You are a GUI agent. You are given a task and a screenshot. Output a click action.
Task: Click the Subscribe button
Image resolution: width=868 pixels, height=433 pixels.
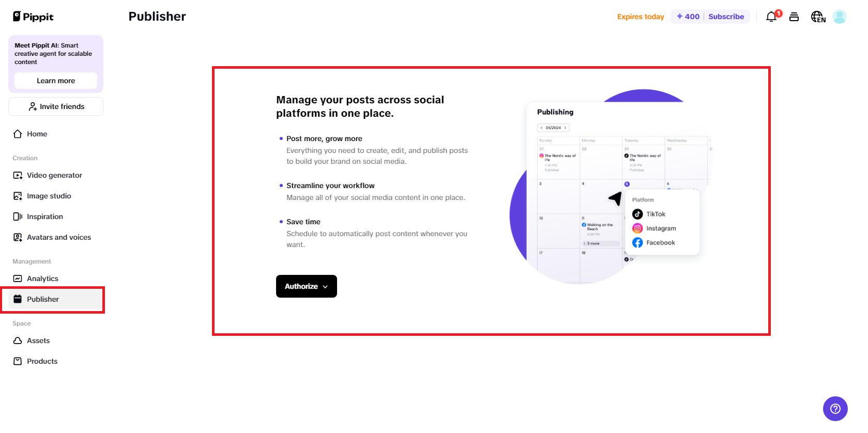coord(726,16)
